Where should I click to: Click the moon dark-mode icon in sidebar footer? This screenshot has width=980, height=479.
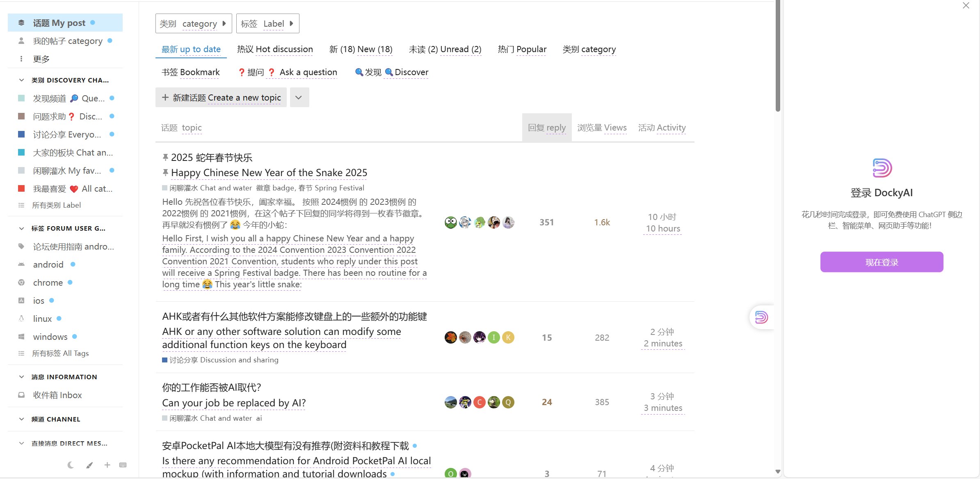[71, 465]
